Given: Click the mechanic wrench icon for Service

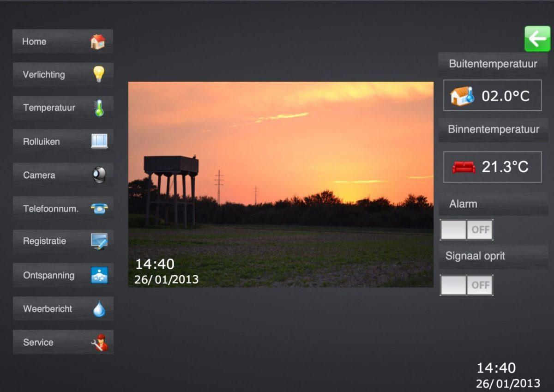Looking at the screenshot, I should (x=99, y=343).
